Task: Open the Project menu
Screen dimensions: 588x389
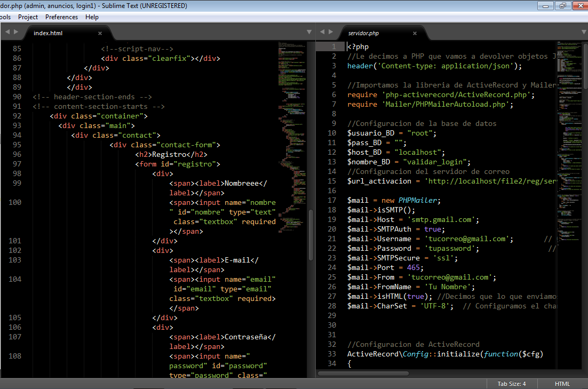Action: (28, 17)
